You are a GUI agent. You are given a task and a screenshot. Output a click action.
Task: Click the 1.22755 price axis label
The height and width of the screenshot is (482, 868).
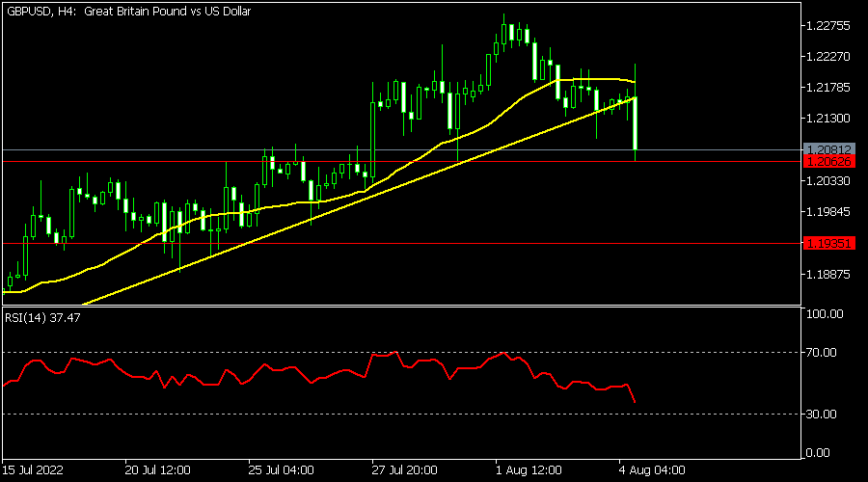828,26
